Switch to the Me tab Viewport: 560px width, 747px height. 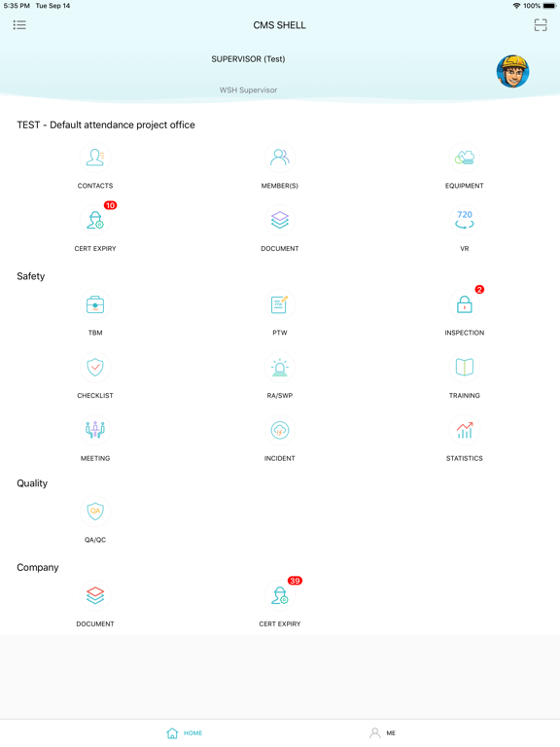click(382, 732)
